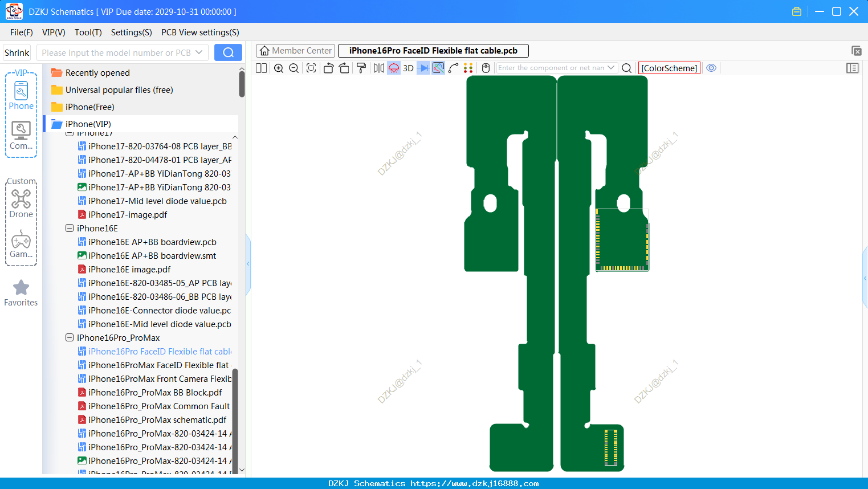868x489 pixels.
Task: Open iPhone17-image.pdf file
Action: [x=128, y=214]
